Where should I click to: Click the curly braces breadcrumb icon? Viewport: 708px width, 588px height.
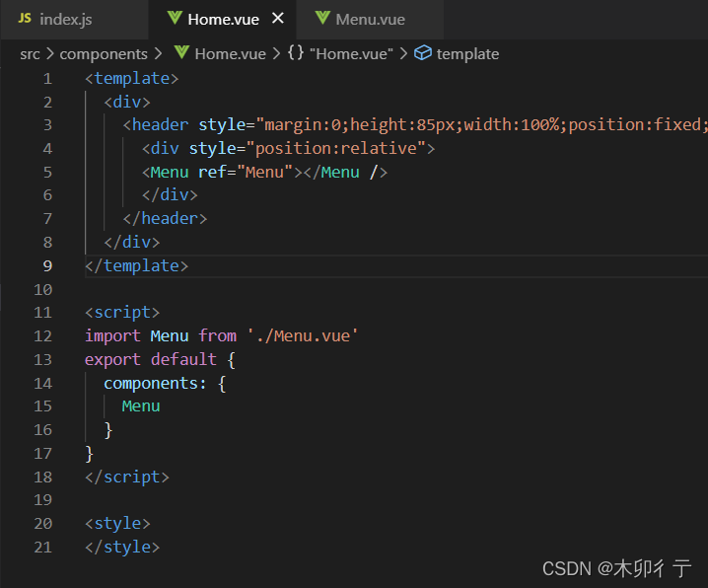click(296, 53)
